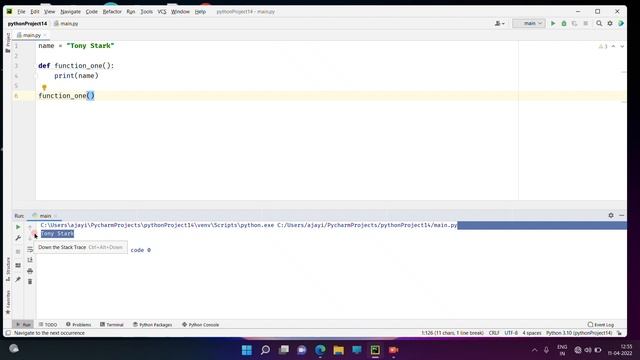The height and width of the screenshot is (360, 640).
Task: Click the CRLF line separator status
Action: click(x=494, y=333)
